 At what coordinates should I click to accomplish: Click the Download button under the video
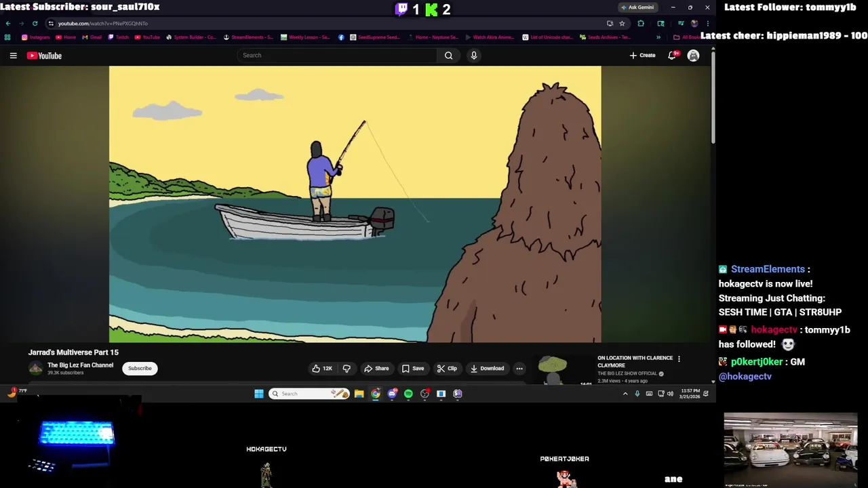pyautogui.click(x=487, y=369)
